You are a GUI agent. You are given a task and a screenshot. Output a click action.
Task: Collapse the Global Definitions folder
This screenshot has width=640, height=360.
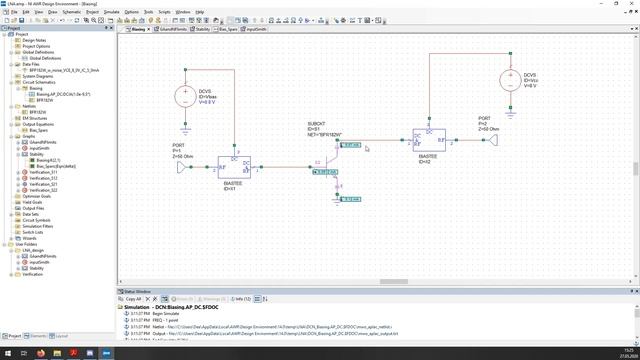click(11, 52)
